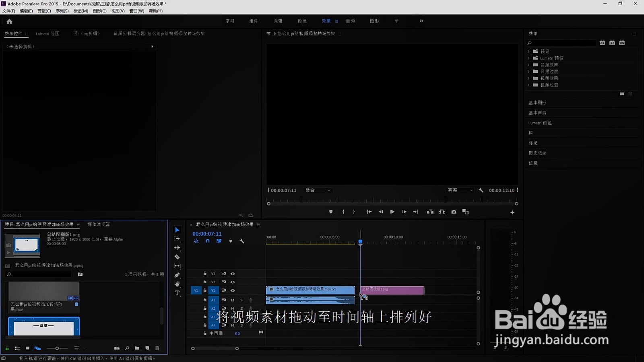Image resolution: width=644 pixels, height=362 pixels.
Task: Toggle Linked Selection in timeline
Action: click(219, 241)
